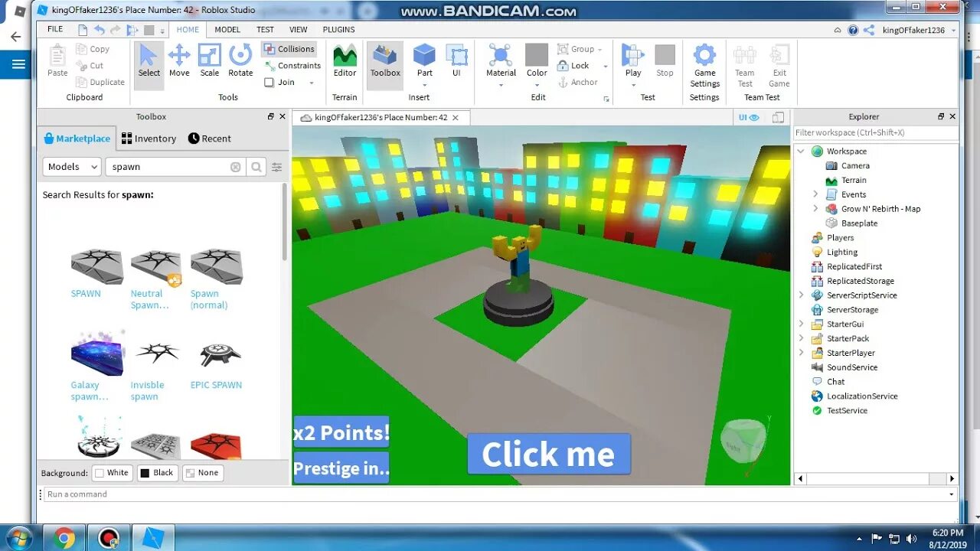Image resolution: width=980 pixels, height=551 pixels.
Task: Expand the ServerScriptService node
Action: [x=801, y=295]
